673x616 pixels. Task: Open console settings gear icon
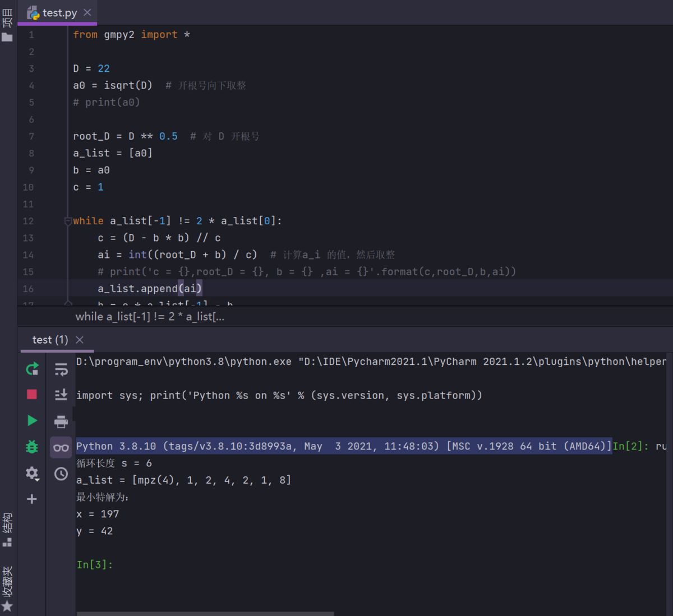point(32,474)
